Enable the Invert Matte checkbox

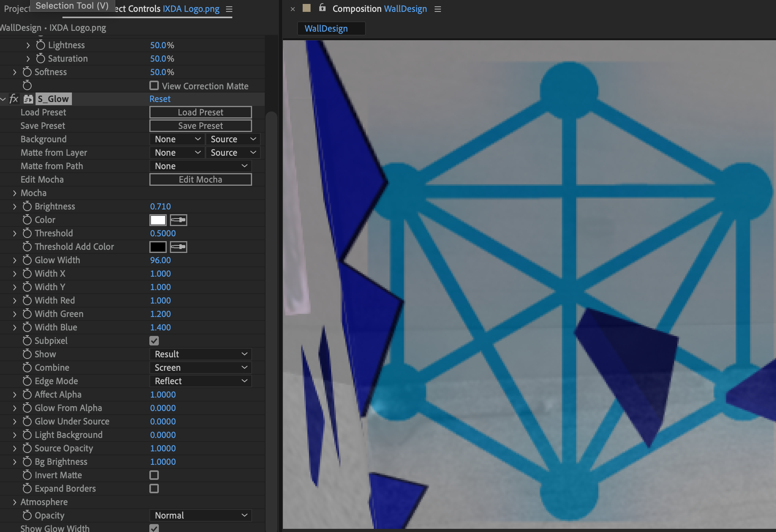pos(154,475)
